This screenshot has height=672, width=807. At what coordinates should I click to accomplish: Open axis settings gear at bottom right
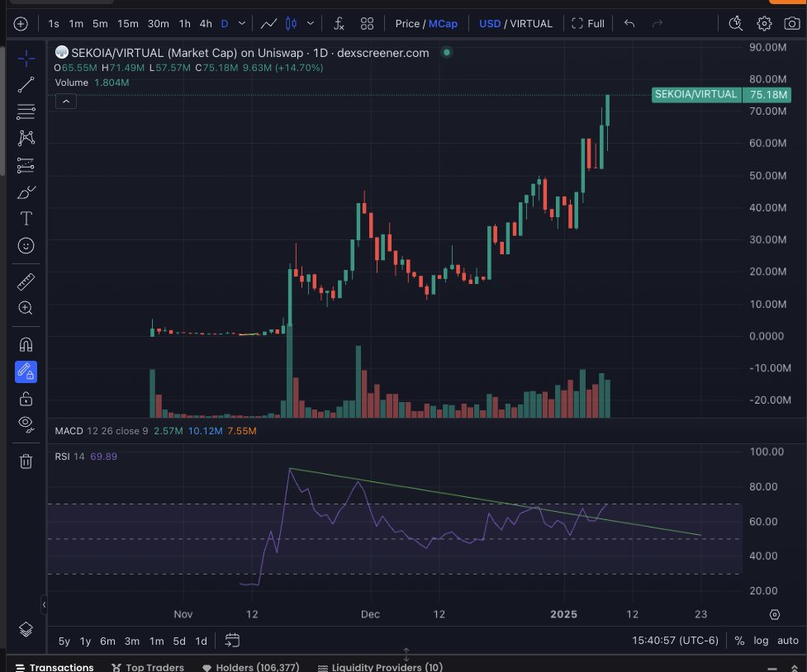coord(775,614)
